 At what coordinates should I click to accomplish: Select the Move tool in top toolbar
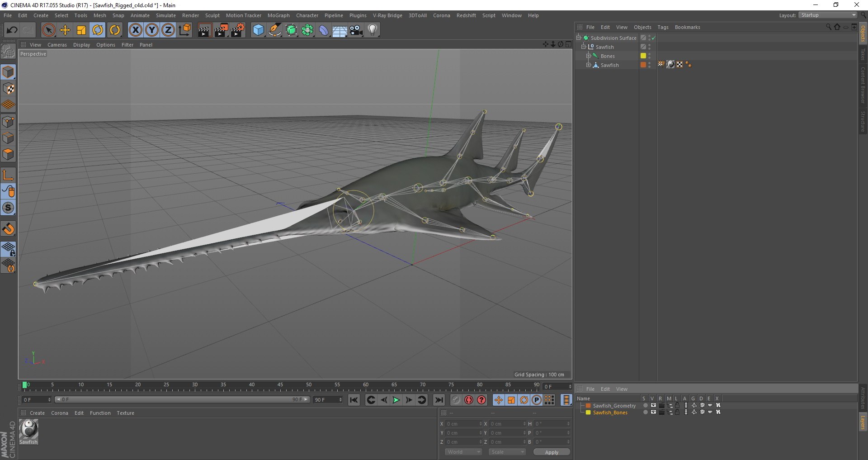[x=65, y=30]
